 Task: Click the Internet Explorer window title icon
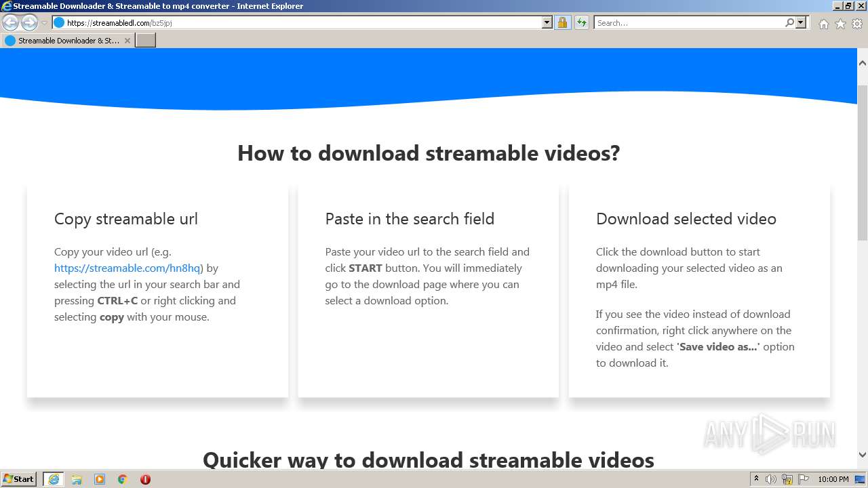7,6
